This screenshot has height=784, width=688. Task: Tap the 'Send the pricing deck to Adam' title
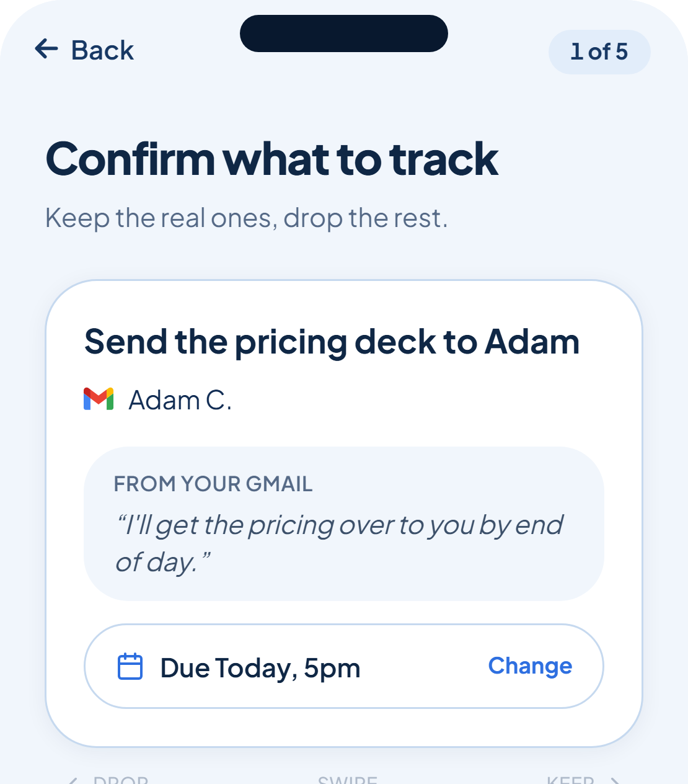coord(332,342)
